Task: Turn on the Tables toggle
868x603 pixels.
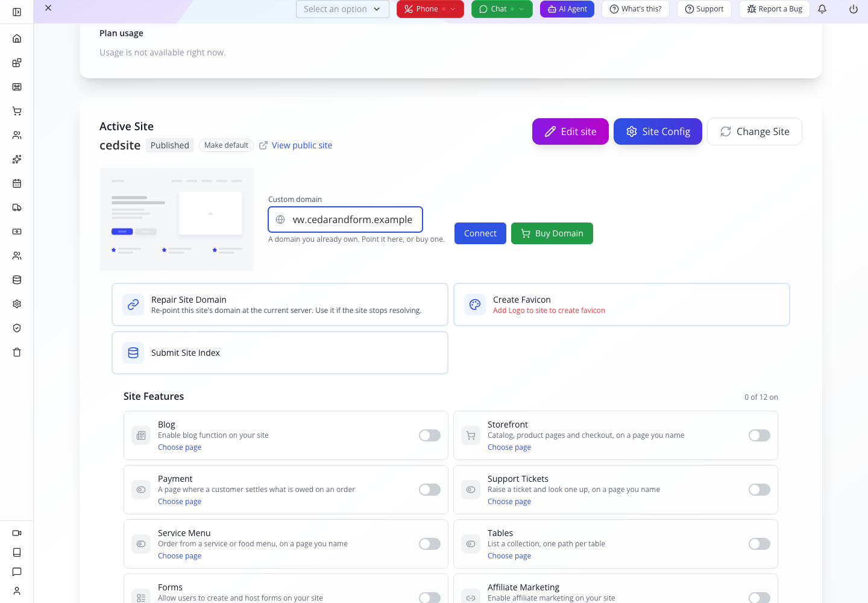Action: coord(759,544)
